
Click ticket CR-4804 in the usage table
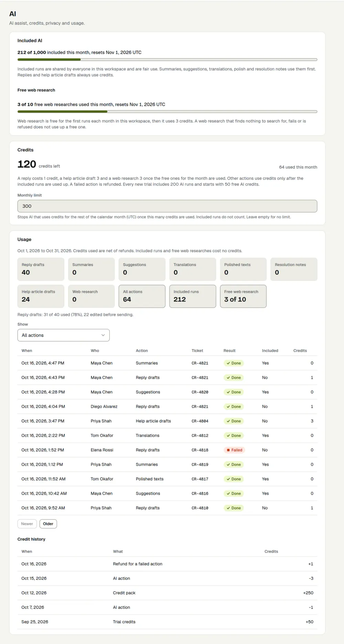tap(200, 421)
